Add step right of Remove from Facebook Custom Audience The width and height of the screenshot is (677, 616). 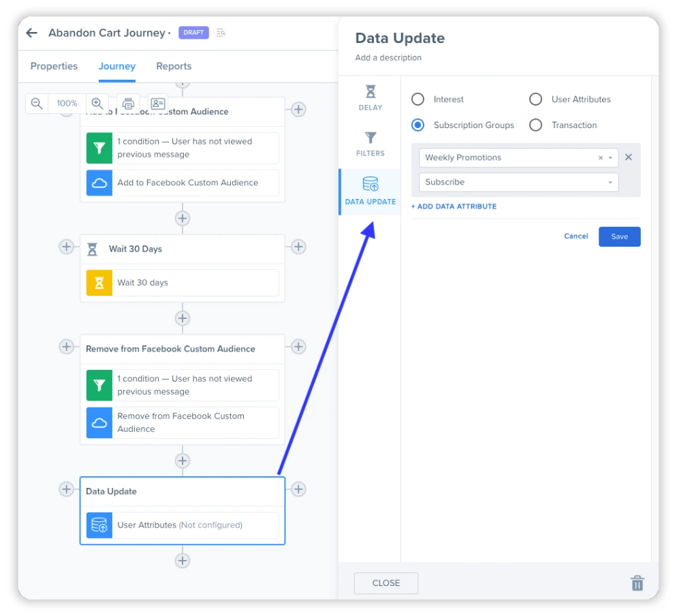[x=298, y=346]
